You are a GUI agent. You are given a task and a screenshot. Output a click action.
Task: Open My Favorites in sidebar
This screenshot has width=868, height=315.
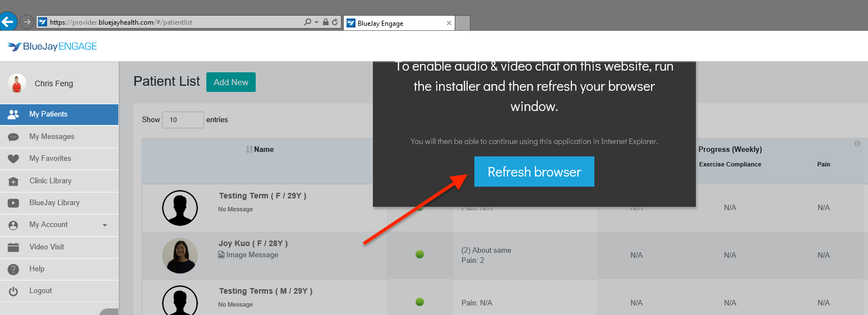(59, 159)
